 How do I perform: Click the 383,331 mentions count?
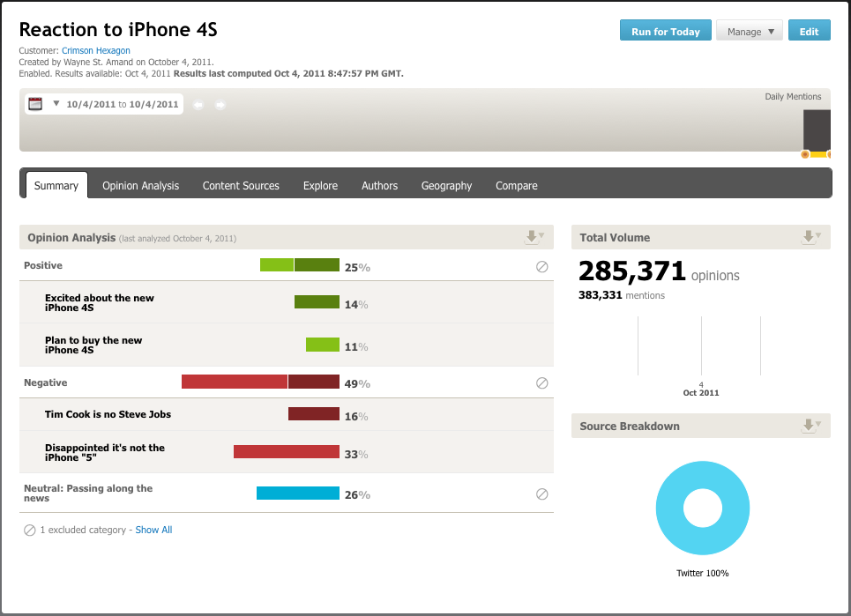pos(622,295)
